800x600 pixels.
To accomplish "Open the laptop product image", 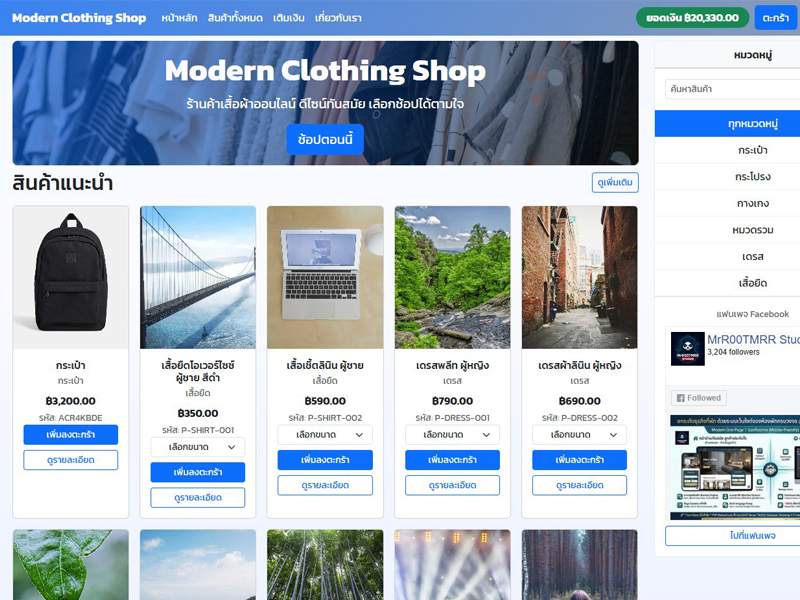I will (x=325, y=278).
